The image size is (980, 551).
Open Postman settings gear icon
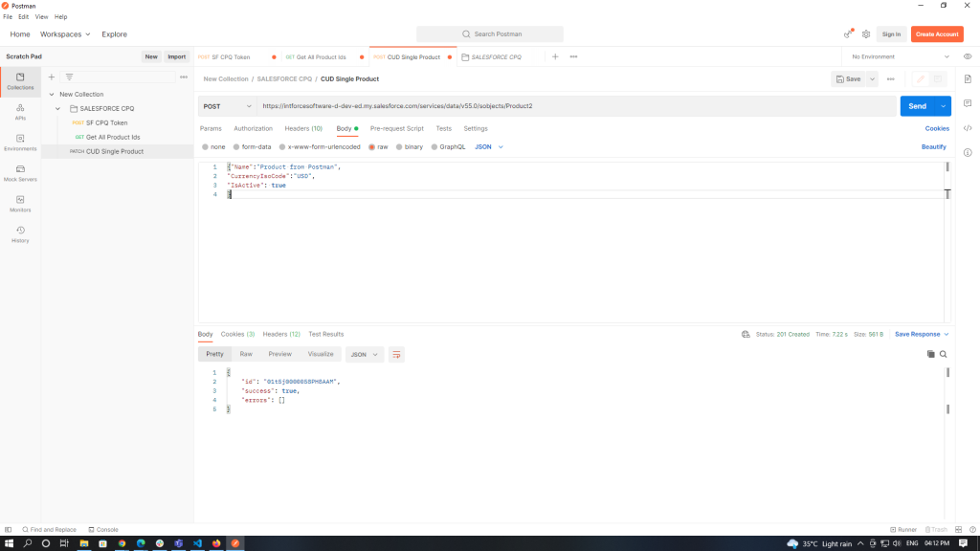(x=866, y=34)
